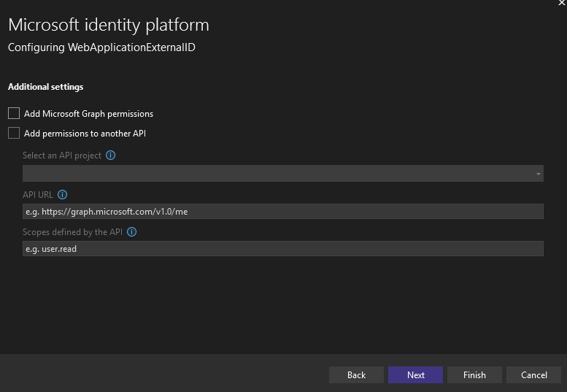Go to the previous step with Back
Image resolution: width=567 pixels, height=392 pixels.
[356, 374]
